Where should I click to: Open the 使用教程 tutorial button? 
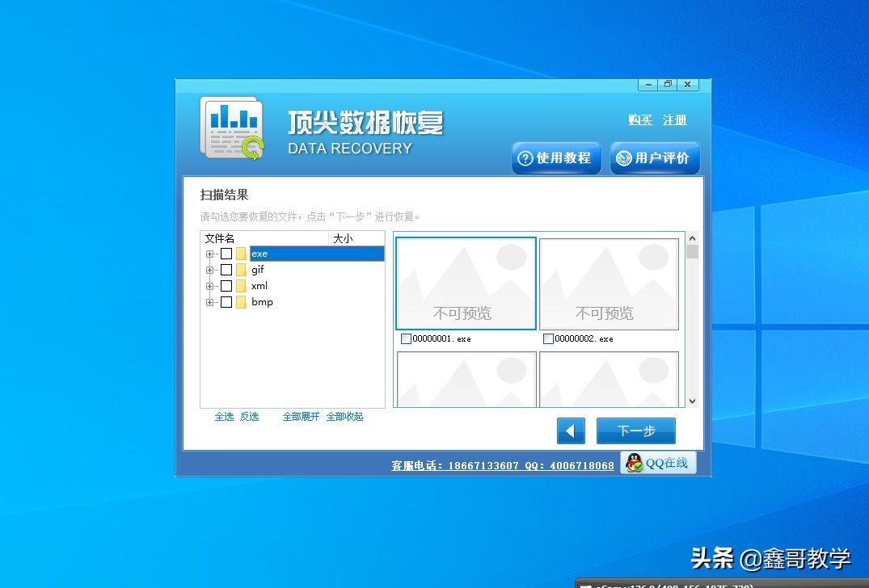coord(556,157)
